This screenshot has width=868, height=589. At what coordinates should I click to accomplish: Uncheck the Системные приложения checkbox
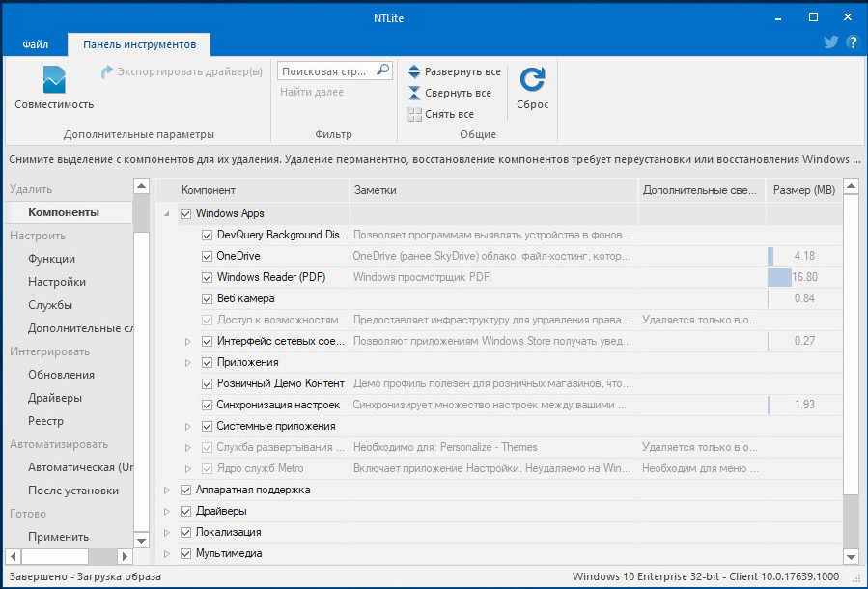(x=207, y=426)
